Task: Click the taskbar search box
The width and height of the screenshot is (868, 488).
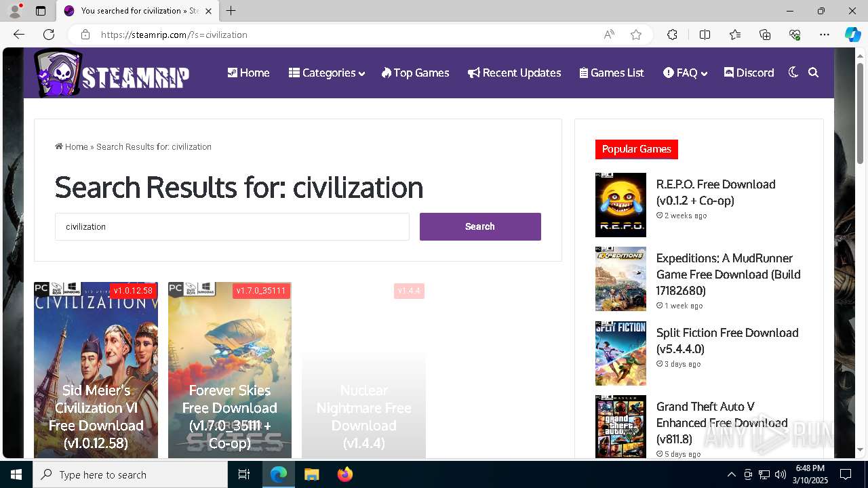Action: click(130, 474)
